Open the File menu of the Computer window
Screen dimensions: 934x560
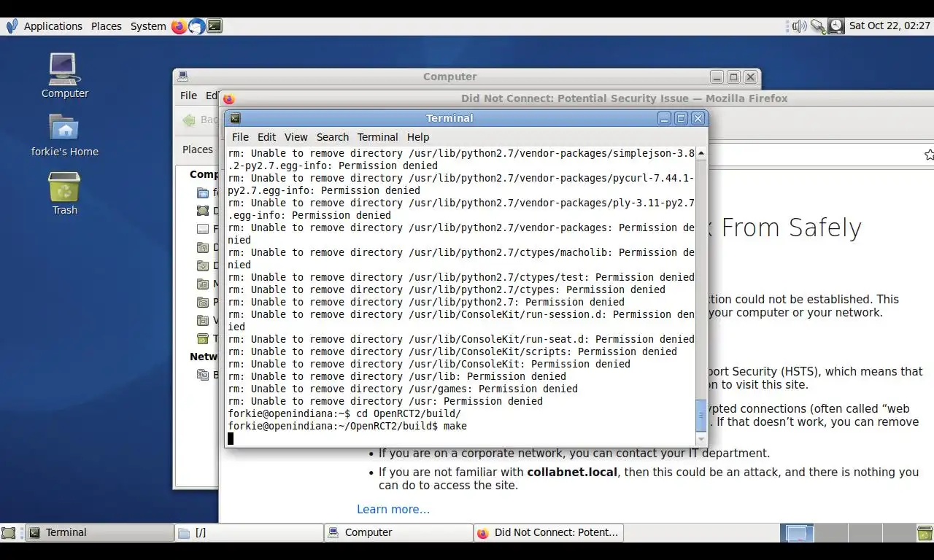(188, 96)
